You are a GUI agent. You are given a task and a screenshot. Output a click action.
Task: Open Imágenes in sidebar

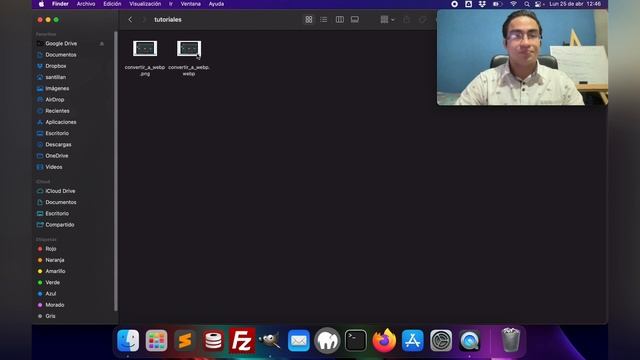click(57, 88)
